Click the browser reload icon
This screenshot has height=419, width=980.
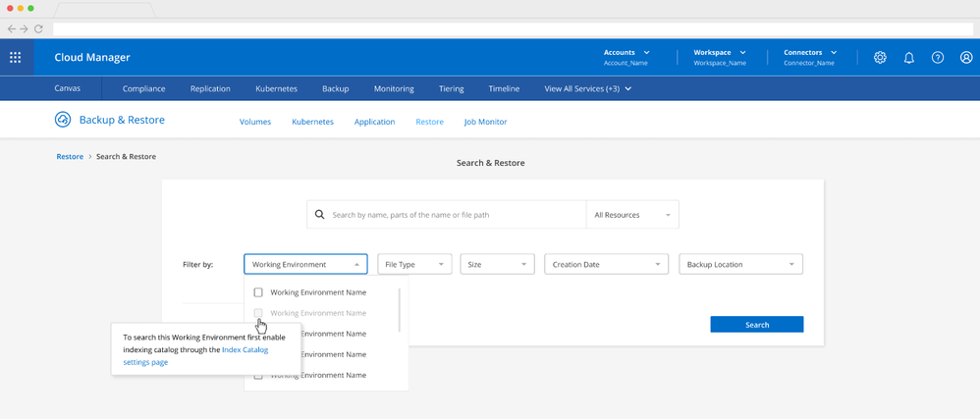tap(38, 29)
